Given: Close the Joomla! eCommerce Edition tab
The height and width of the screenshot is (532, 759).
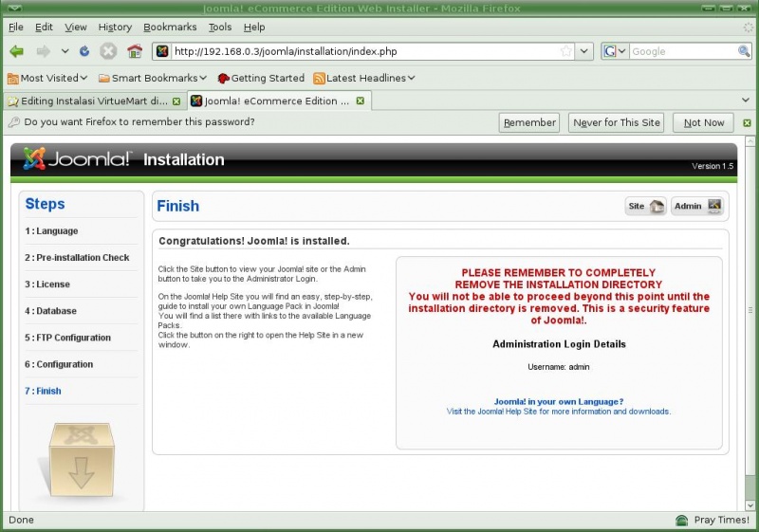Looking at the screenshot, I should 361,101.
